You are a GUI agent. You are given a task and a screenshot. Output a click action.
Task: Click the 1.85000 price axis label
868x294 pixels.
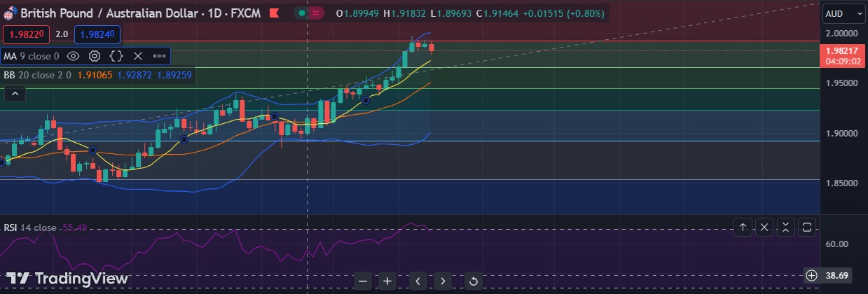click(840, 183)
